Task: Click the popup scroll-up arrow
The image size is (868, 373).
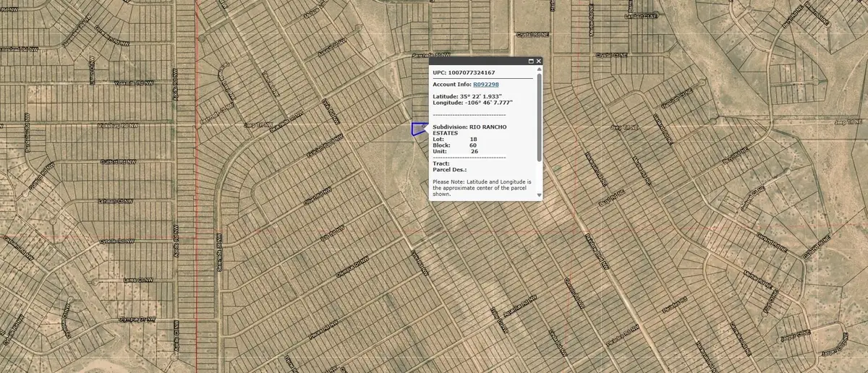Action: pos(538,71)
